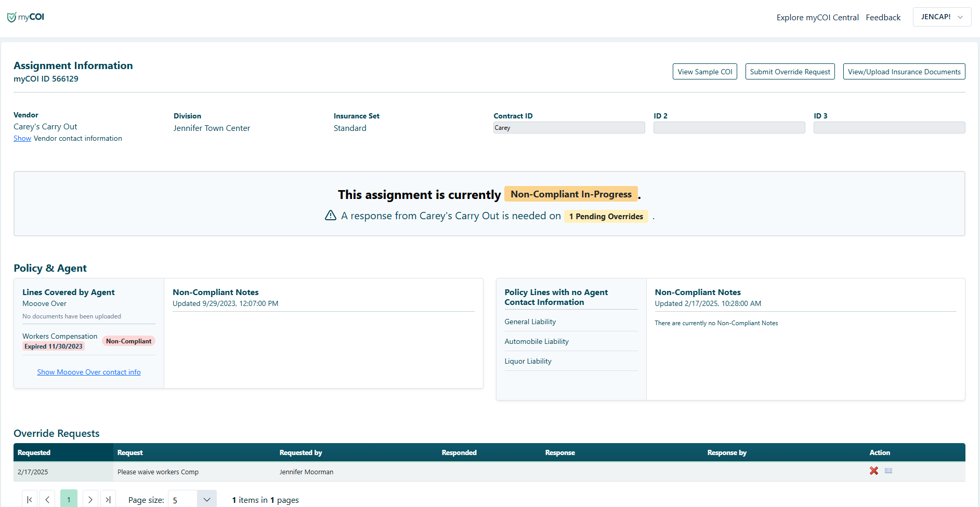Click the Contract ID field containing Carey
Viewport: 980px width, 507px height.
pyautogui.click(x=569, y=127)
